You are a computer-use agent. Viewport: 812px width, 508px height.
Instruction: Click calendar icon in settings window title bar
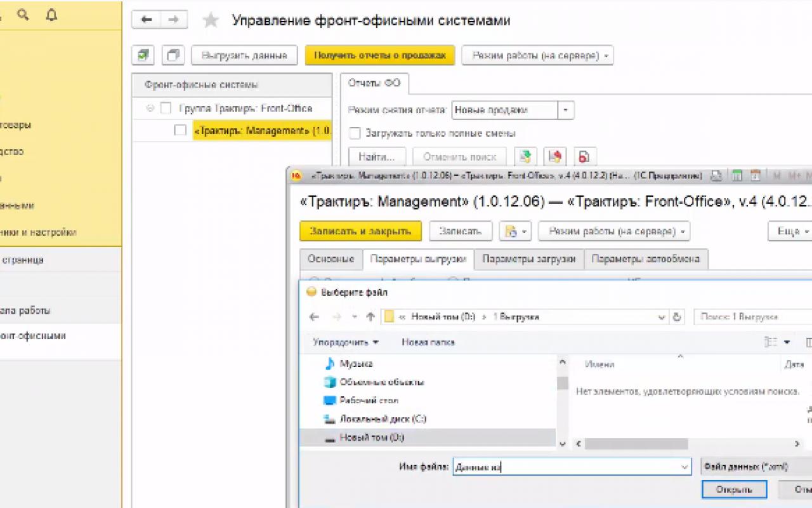[755, 176]
